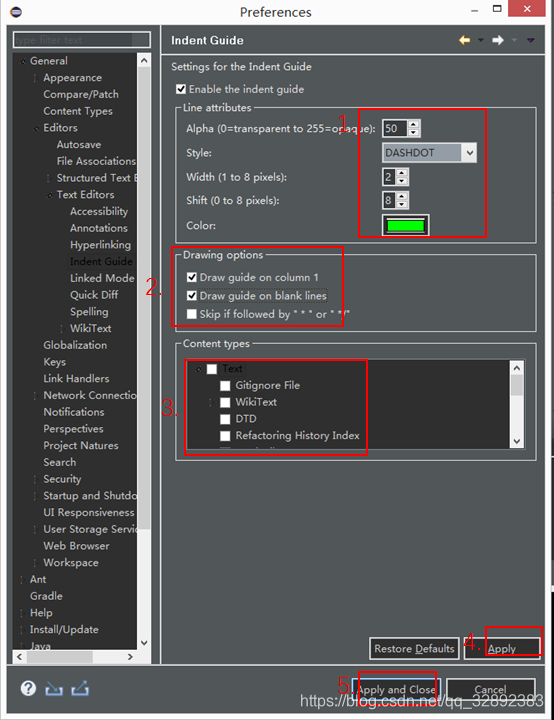Viewport: 554px width, 720px height.
Task: Expand the Help tree node
Action: (22, 613)
